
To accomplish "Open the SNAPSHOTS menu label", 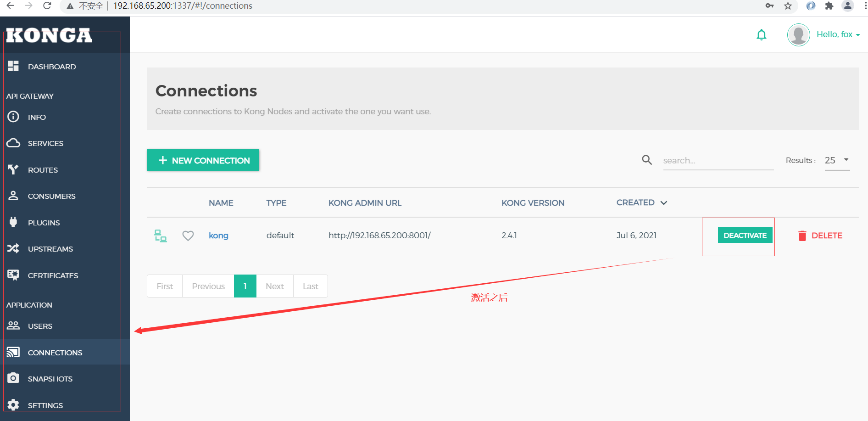I will point(50,379).
